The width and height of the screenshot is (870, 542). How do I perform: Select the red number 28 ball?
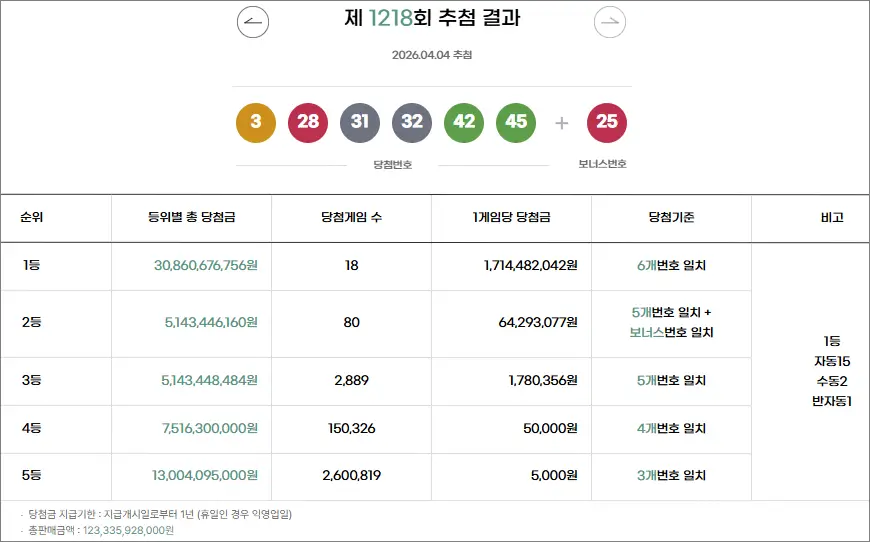coord(308,123)
